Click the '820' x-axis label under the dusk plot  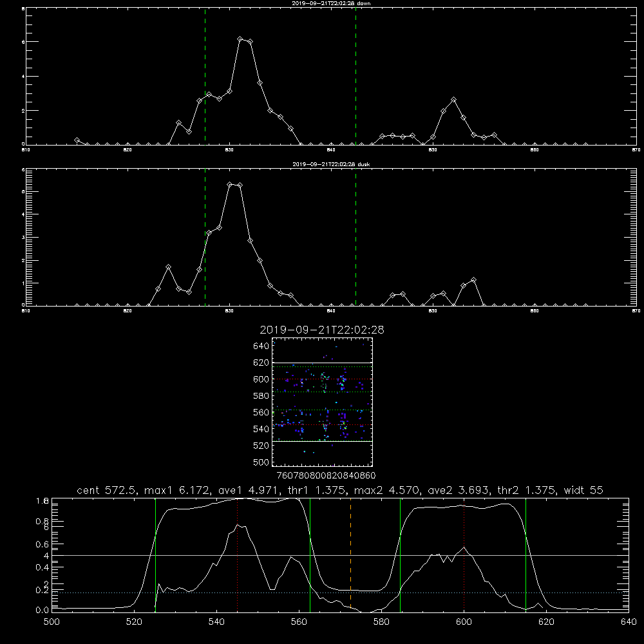click(x=128, y=311)
